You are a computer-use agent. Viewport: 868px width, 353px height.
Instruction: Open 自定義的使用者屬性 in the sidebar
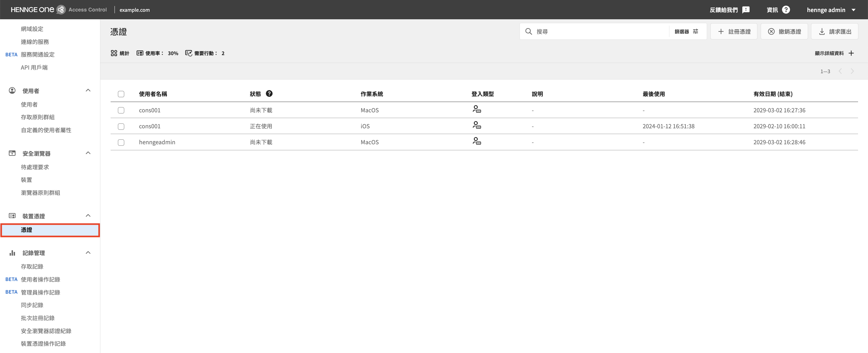pyautogui.click(x=46, y=130)
